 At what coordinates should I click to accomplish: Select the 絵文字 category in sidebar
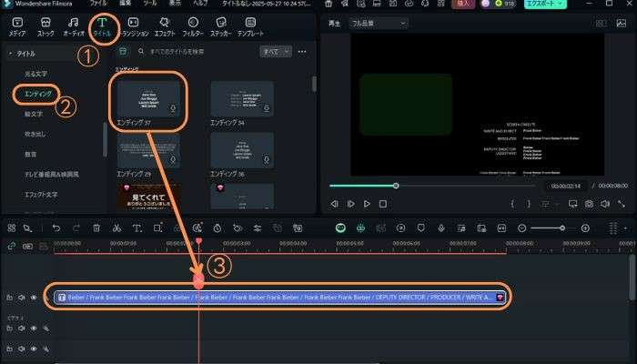[x=34, y=114]
